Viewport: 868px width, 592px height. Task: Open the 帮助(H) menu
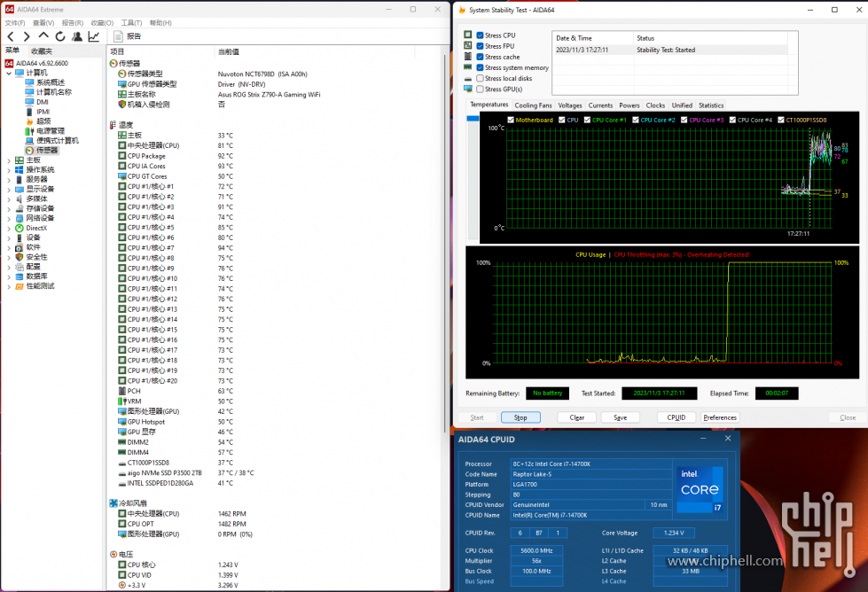click(160, 23)
